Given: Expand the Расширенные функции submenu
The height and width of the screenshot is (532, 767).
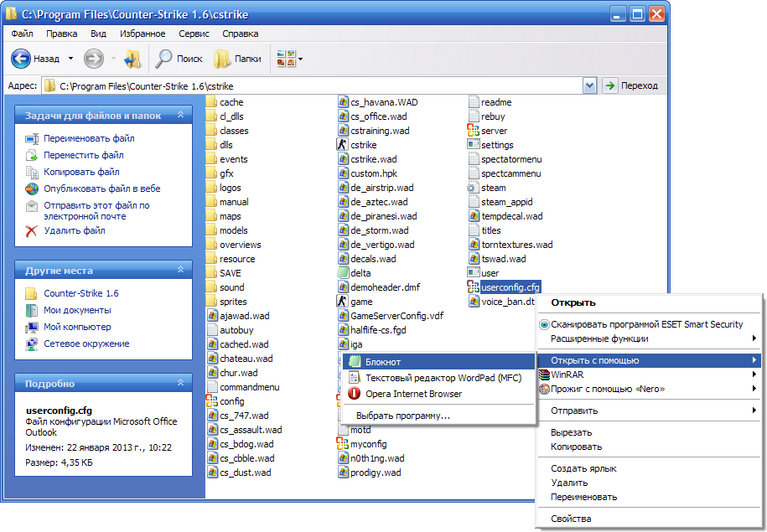Looking at the screenshot, I should click(x=649, y=338).
